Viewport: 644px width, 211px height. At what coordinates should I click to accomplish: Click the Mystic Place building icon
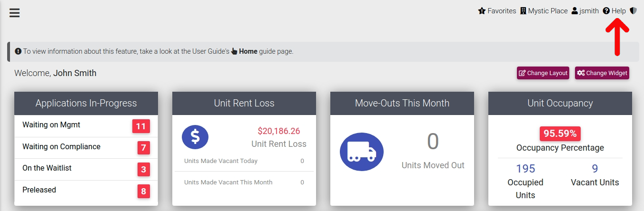click(x=523, y=11)
